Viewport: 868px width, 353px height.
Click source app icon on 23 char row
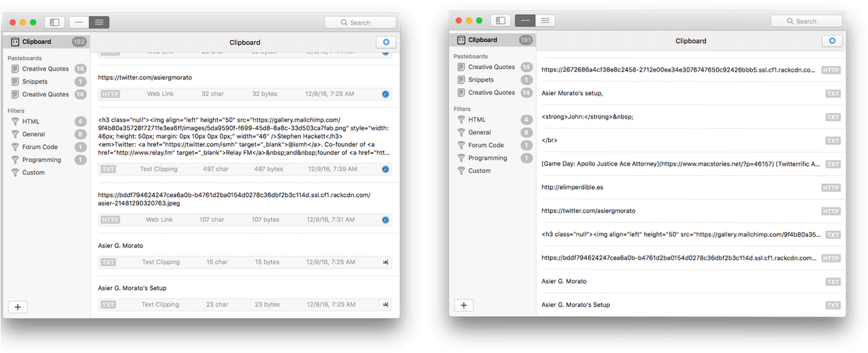click(385, 305)
